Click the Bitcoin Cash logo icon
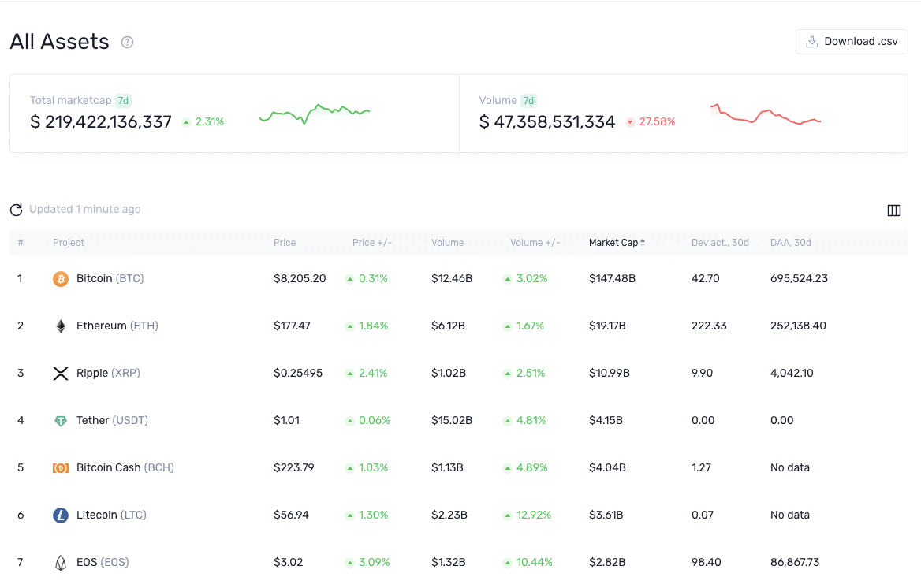Viewport: 921px width, 588px height. (x=61, y=467)
